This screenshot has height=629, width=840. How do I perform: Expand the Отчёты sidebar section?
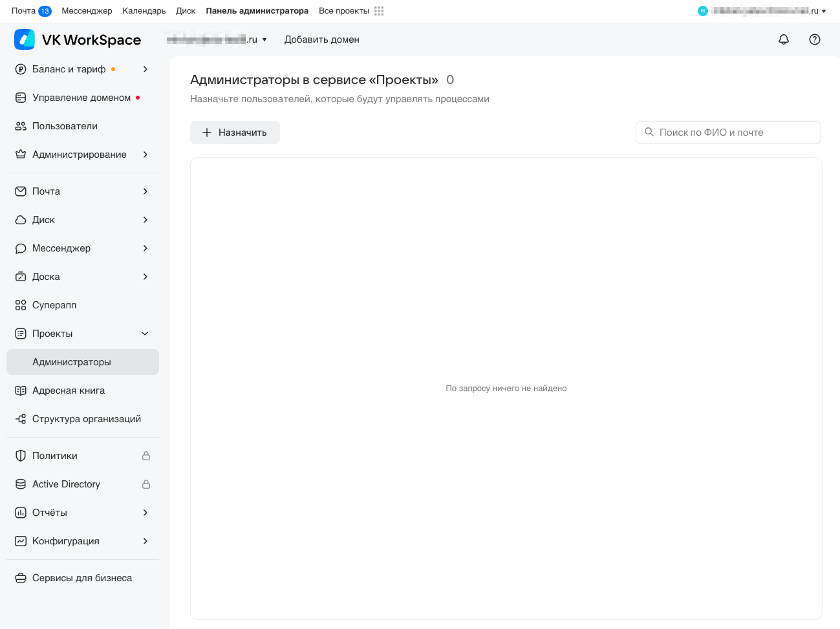(x=145, y=513)
